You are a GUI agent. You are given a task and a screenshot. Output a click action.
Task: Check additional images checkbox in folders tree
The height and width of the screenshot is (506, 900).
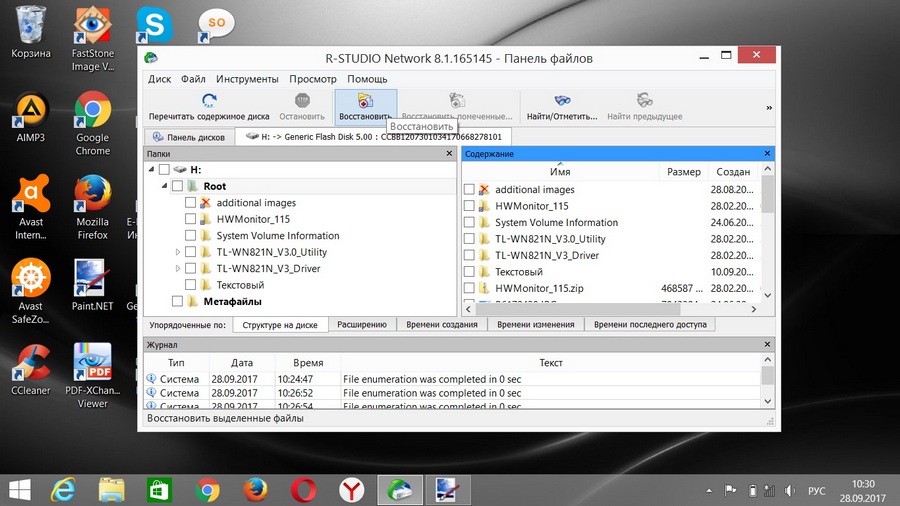pyautogui.click(x=191, y=203)
